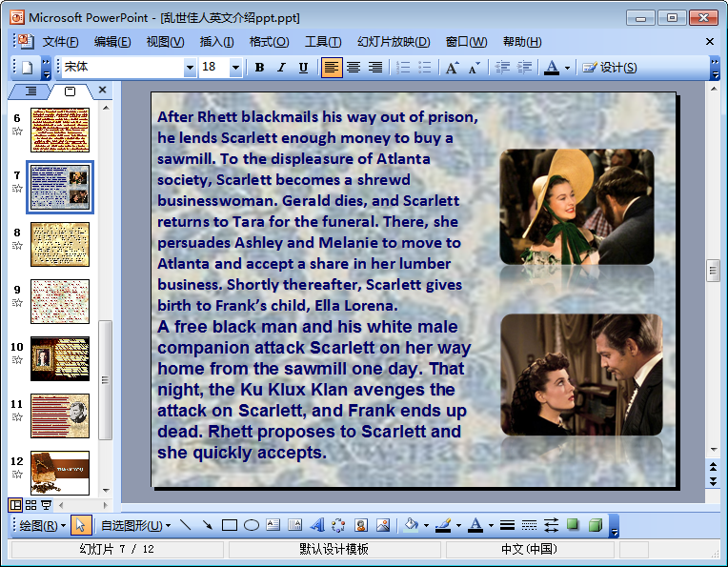The width and height of the screenshot is (728, 567).
Task: Choose line style
Action: [x=507, y=525]
